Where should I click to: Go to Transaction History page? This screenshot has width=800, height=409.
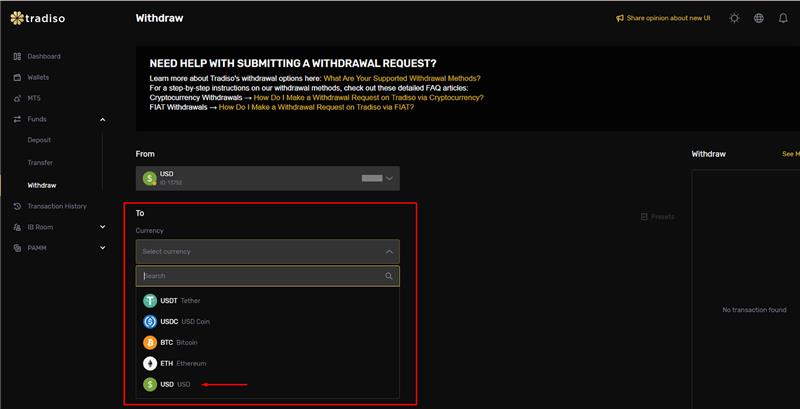coord(56,206)
